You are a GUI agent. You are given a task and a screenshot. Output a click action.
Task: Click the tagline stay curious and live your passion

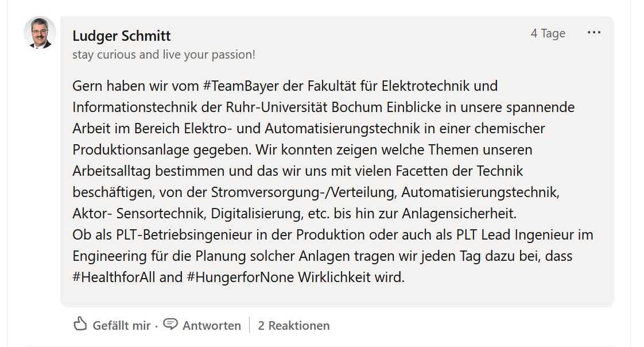164,55
